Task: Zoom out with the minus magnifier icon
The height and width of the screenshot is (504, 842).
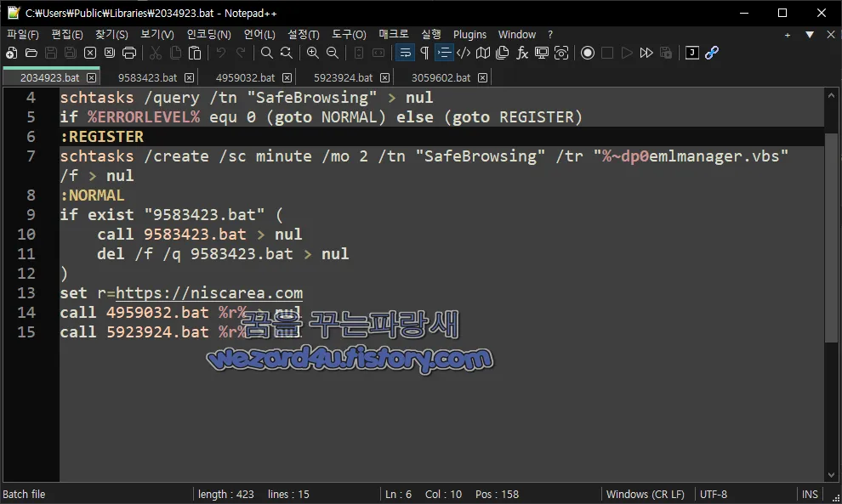Action: tap(333, 53)
